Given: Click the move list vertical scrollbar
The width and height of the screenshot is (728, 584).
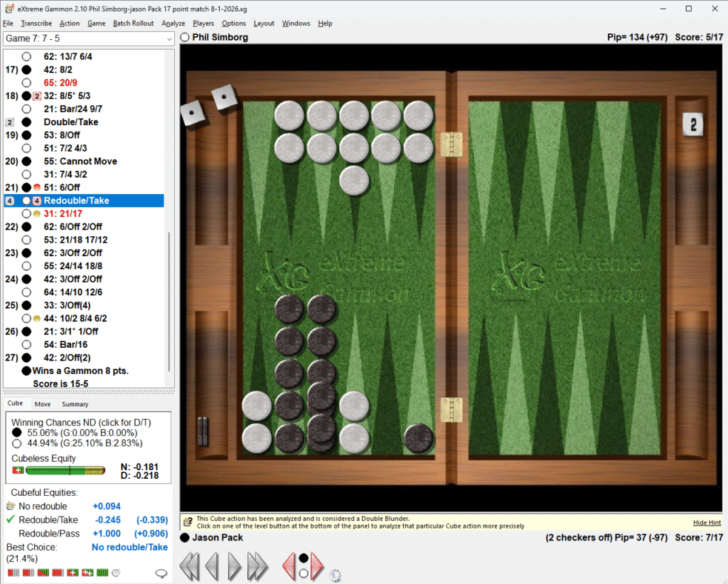Looking at the screenshot, I should [x=169, y=302].
